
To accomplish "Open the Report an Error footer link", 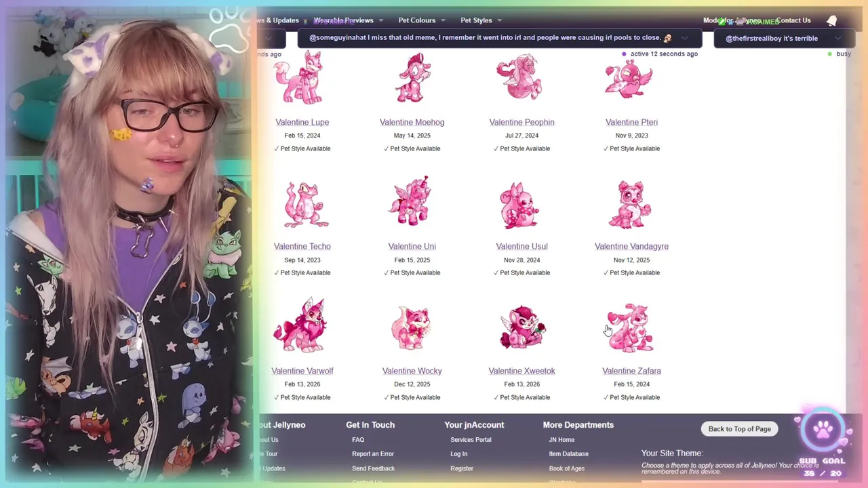I will click(373, 454).
